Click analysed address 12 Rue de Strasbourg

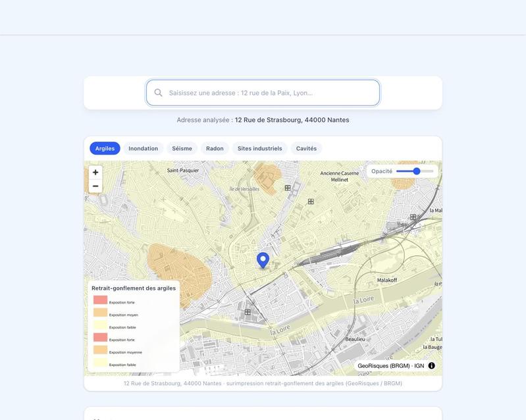(292, 120)
